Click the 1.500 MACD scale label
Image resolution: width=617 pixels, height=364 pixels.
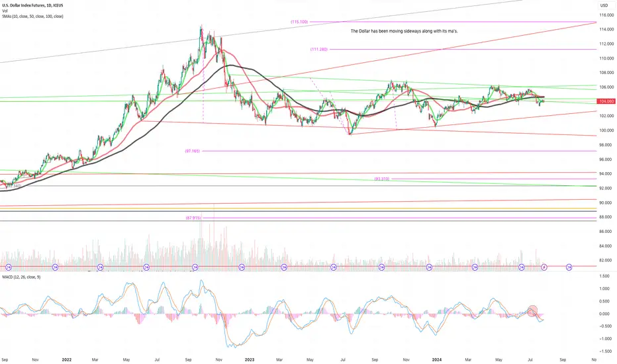pyautogui.click(x=604, y=276)
